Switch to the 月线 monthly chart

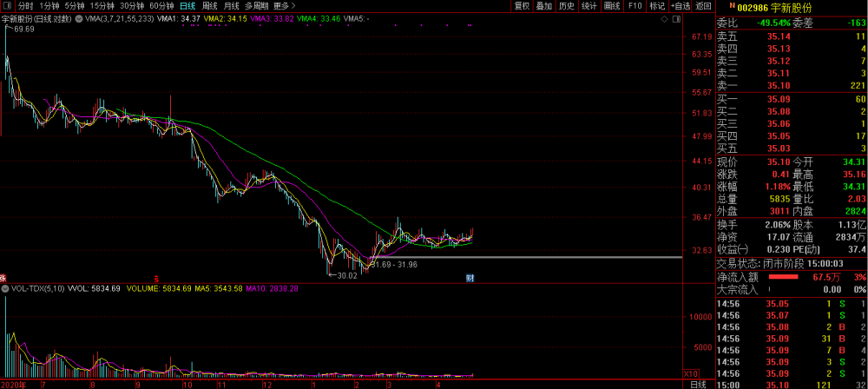pos(232,6)
